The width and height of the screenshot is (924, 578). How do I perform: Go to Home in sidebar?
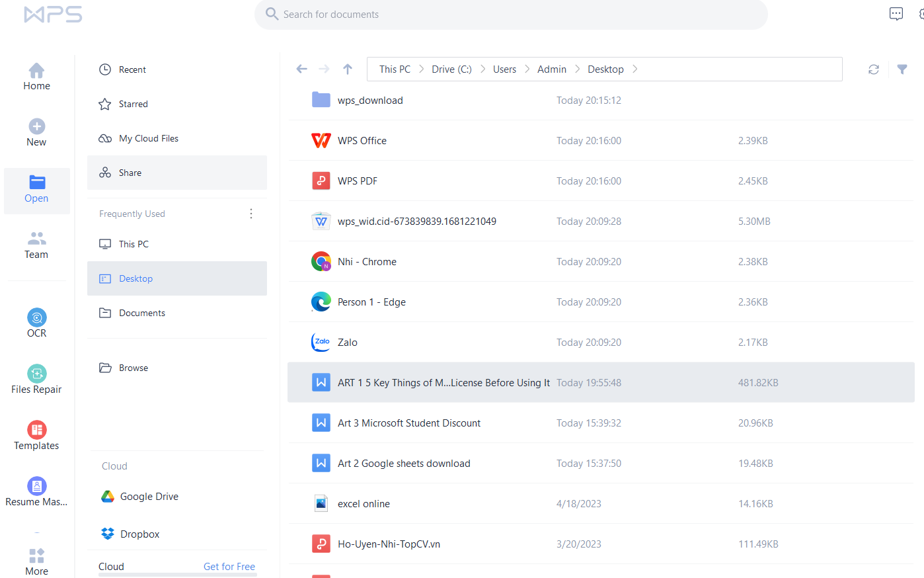pos(36,76)
